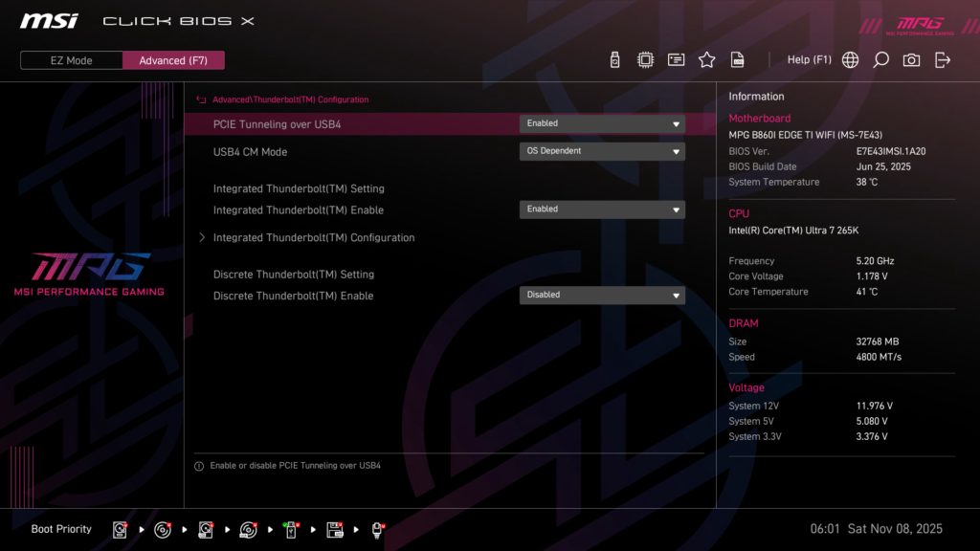Enable Discrete Thunderbolt(TM) option
Screen dimensions: 980x551
(x=601, y=295)
